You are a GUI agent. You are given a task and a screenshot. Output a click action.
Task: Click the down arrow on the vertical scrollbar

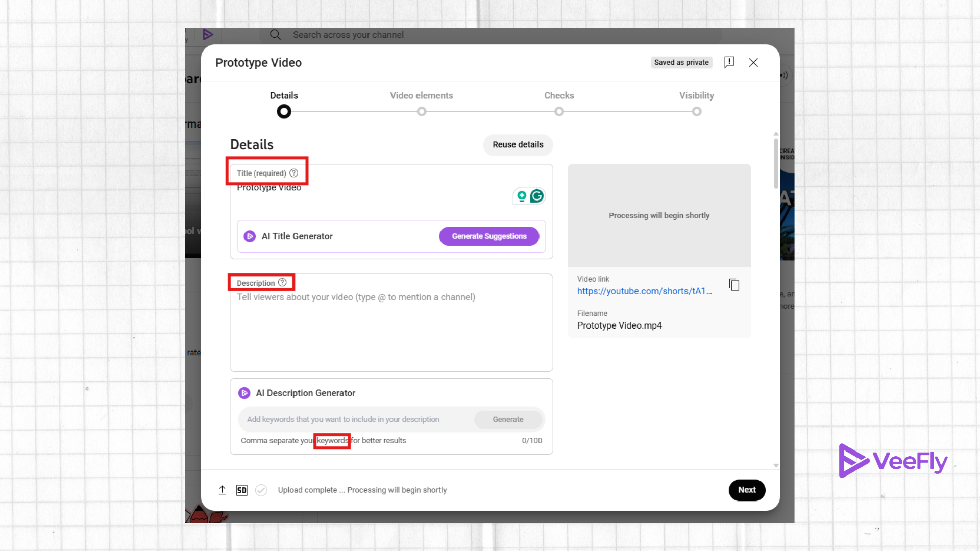tap(776, 465)
